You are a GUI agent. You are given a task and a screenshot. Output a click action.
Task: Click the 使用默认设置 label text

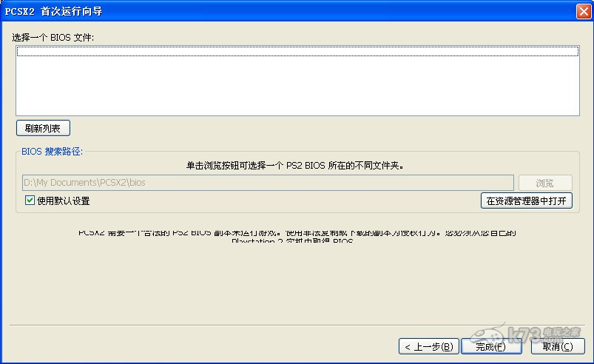pyautogui.click(x=64, y=200)
